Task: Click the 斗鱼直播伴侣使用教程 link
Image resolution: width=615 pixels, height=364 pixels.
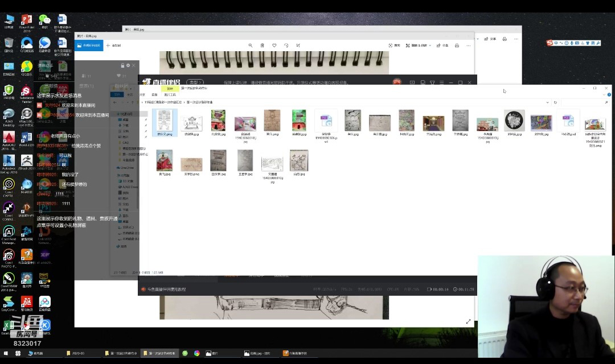Action: coord(166,289)
